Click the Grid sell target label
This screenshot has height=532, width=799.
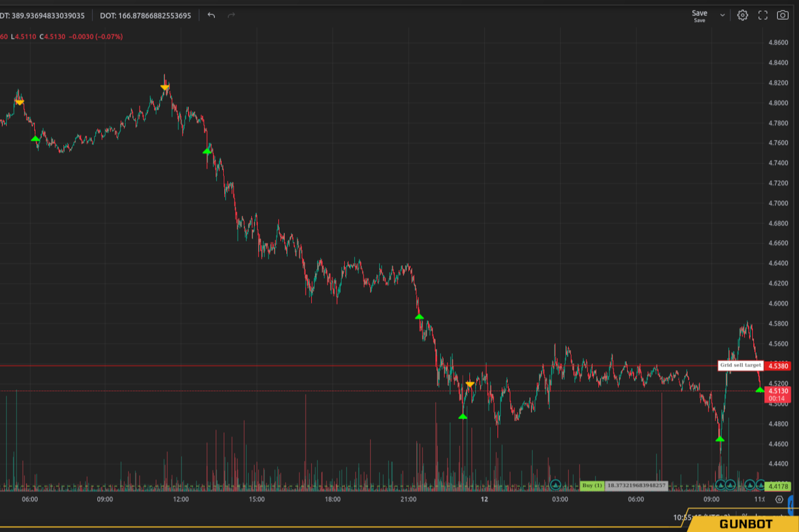pos(740,365)
